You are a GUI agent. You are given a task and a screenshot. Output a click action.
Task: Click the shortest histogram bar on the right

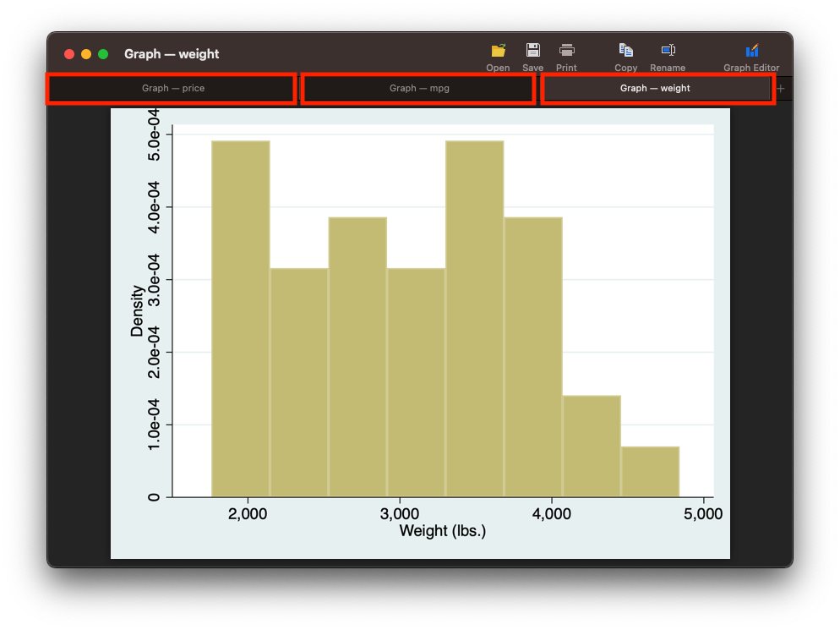pos(651,472)
